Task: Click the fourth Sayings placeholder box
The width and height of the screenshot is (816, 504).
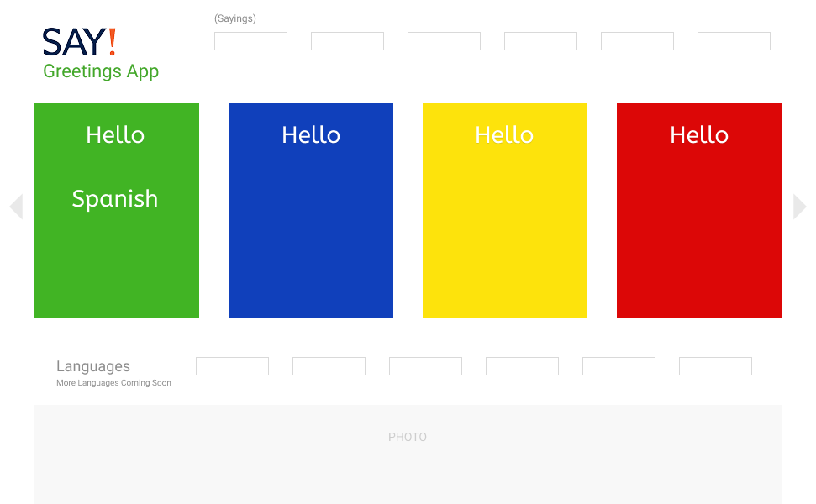Action: point(540,41)
